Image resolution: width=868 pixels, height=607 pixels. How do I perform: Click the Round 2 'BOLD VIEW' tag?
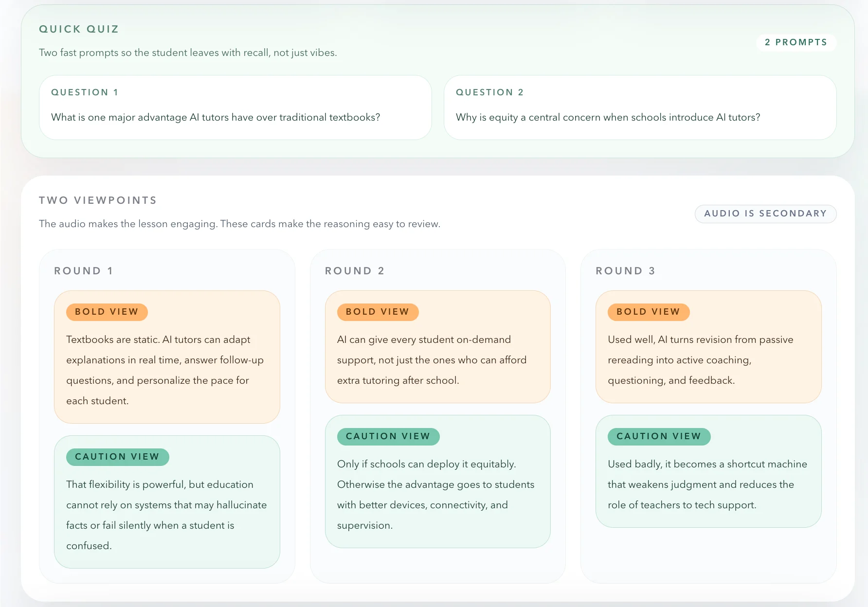378,312
